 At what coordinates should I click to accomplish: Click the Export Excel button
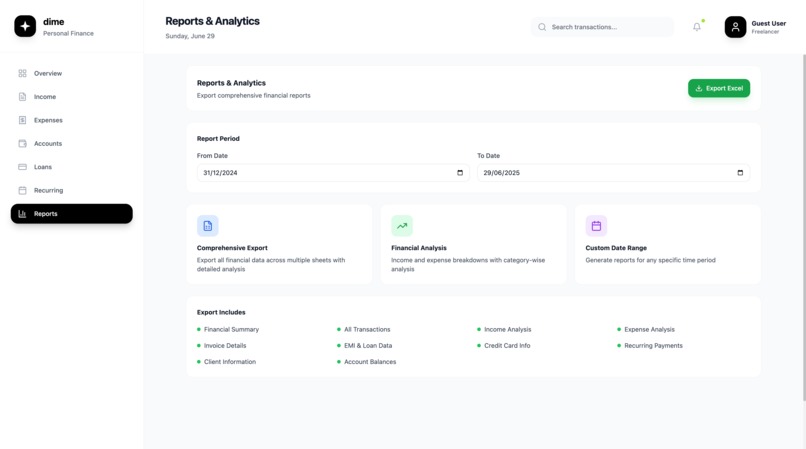[719, 88]
